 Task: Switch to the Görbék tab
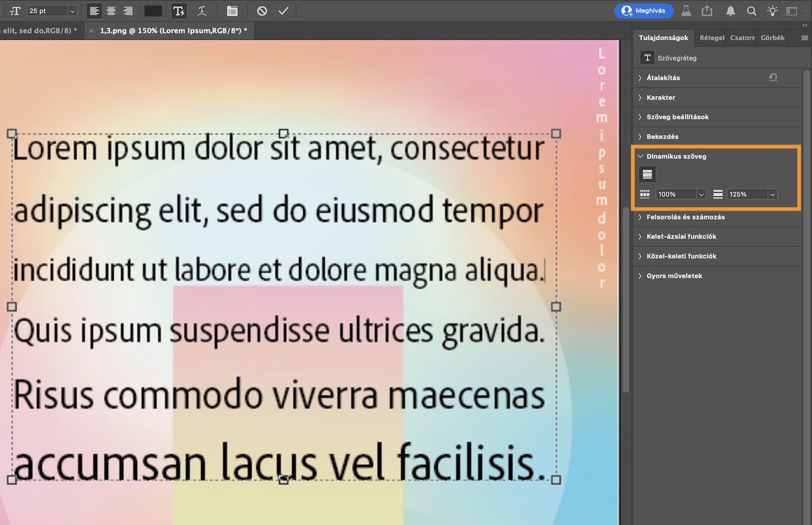point(772,37)
